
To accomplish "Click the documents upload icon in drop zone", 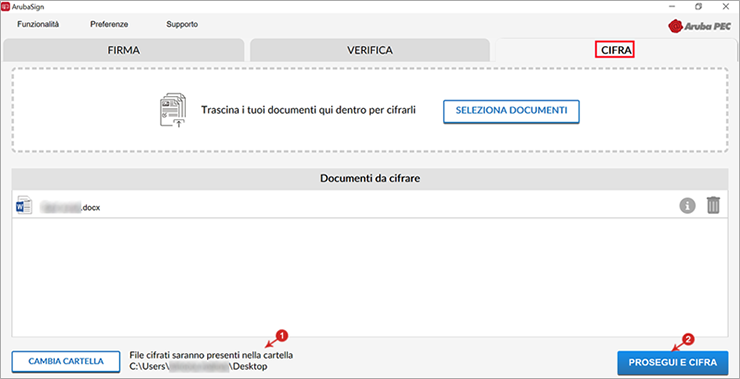I will [x=173, y=110].
